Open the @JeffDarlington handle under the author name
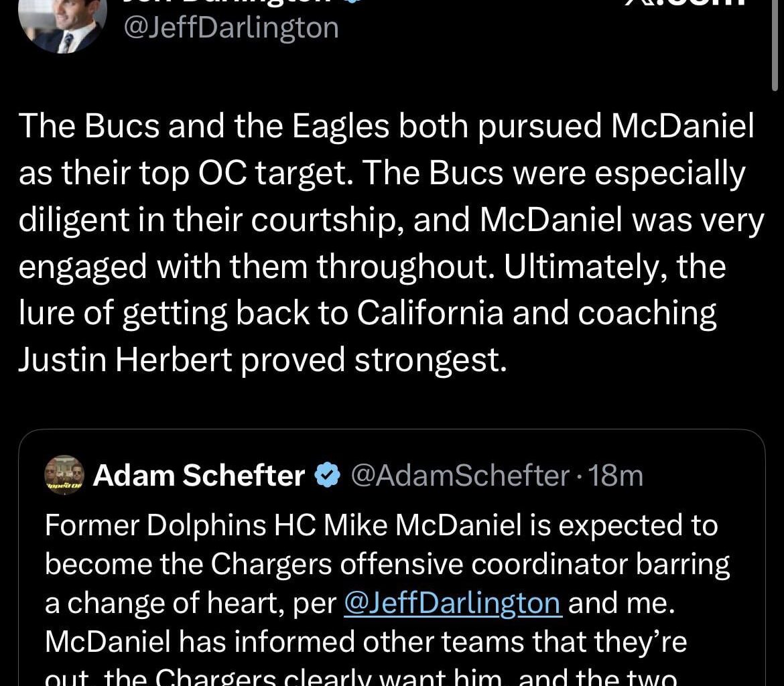 coord(232,27)
